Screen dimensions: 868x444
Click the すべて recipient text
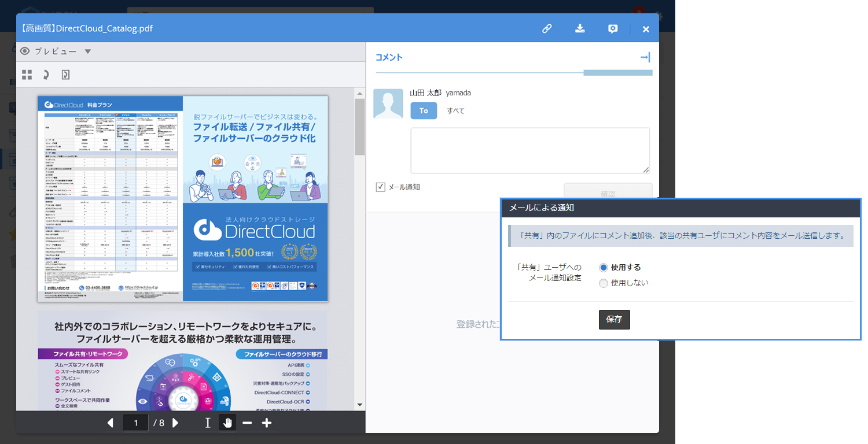click(455, 111)
